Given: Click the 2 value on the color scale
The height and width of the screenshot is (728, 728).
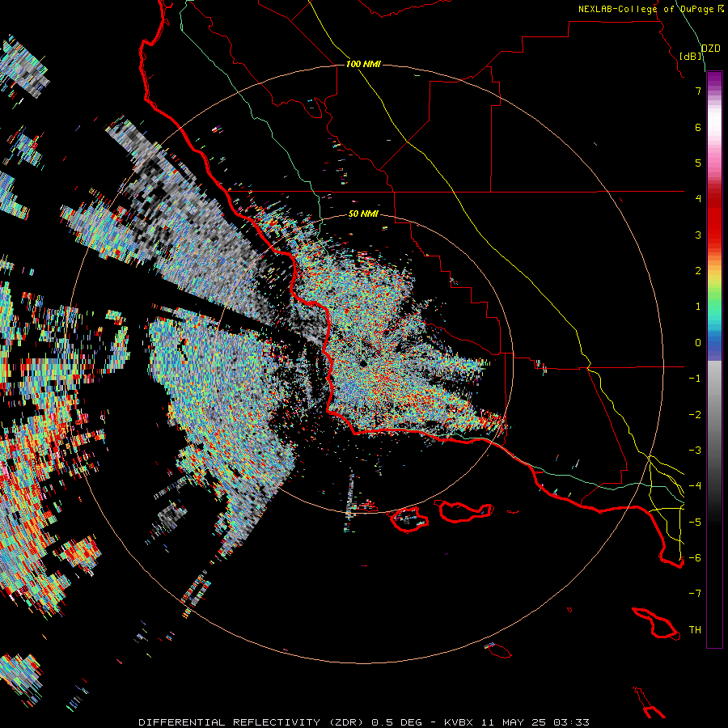Looking at the screenshot, I should pyautogui.click(x=698, y=271).
